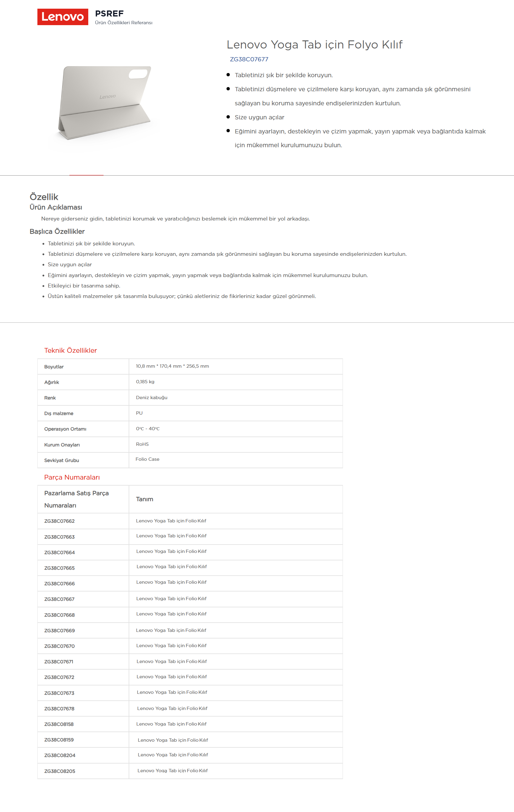Click the '0°C - 40°C' temperature value
Viewport: 514px width, 812px height.
point(148,429)
